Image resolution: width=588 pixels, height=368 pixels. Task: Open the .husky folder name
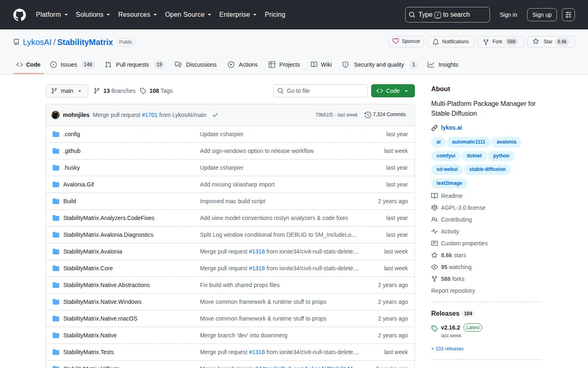(x=71, y=168)
